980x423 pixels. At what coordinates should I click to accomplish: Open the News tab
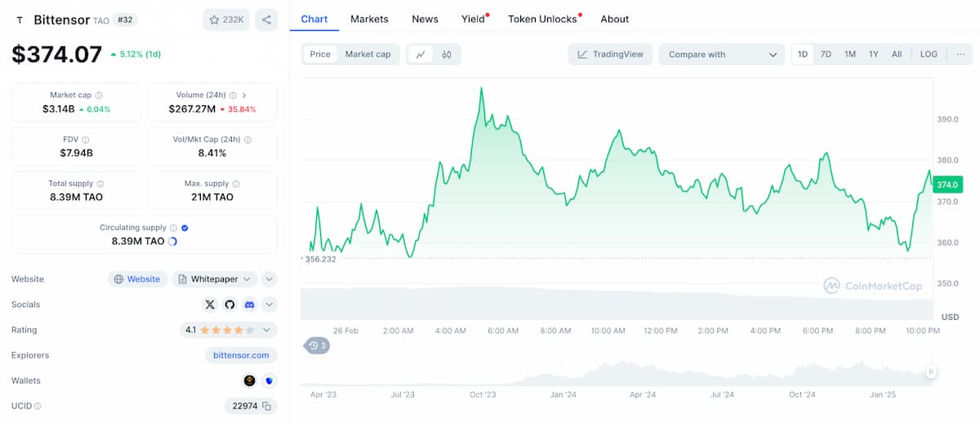point(425,19)
